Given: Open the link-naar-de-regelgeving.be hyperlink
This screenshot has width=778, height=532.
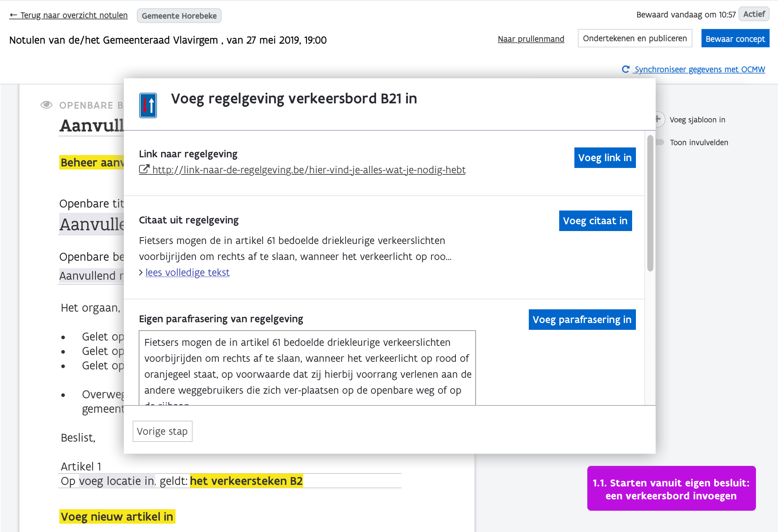Looking at the screenshot, I should pyautogui.click(x=308, y=170).
